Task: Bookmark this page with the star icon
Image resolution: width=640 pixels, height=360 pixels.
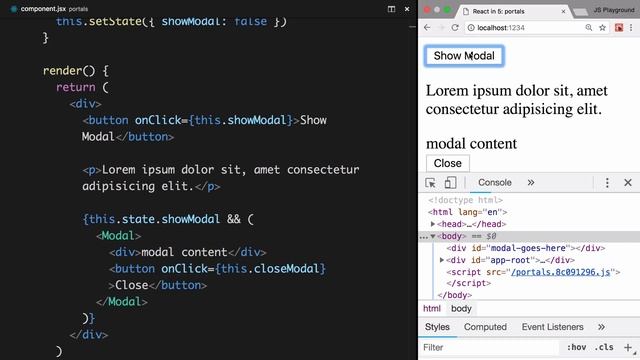Action: (x=602, y=28)
